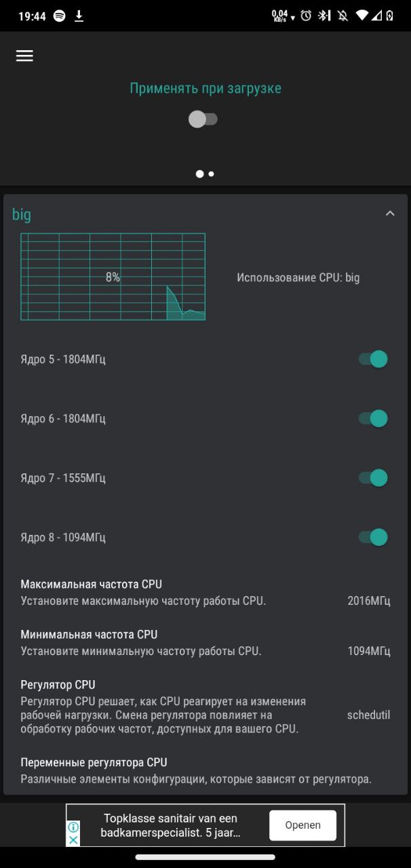The width and height of the screenshot is (411, 868).
Task: Close the advertisement with X icon
Action: click(x=73, y=840)
